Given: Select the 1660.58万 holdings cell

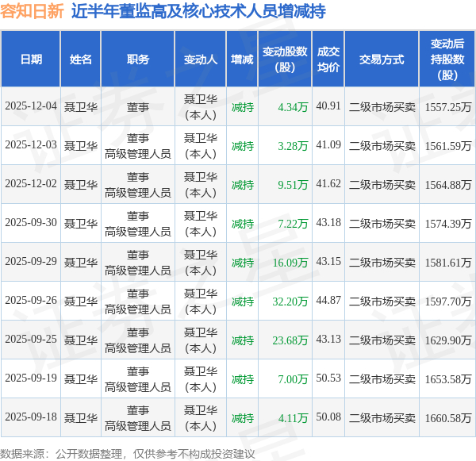Looking at the screenshot, I should coord(447,418).
